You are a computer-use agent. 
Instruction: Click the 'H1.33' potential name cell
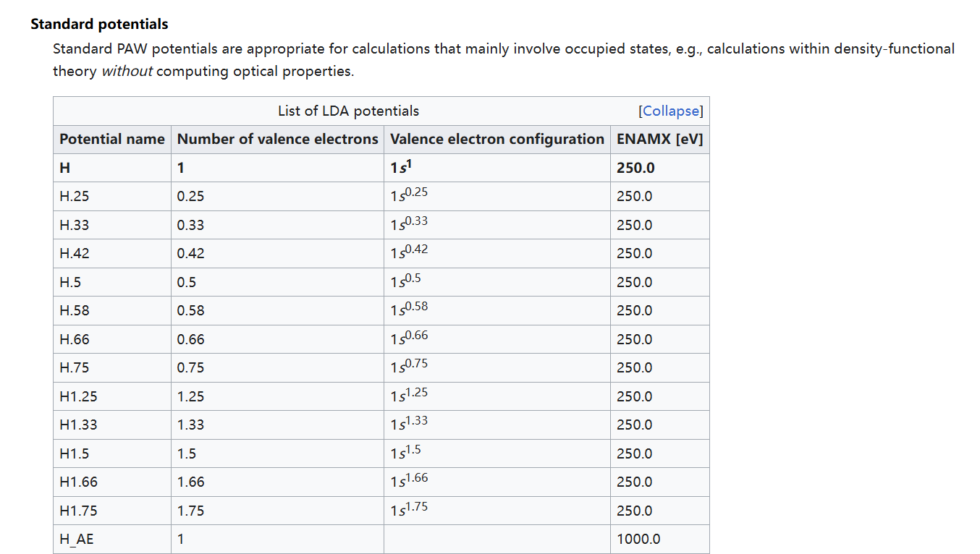[112, 425]
